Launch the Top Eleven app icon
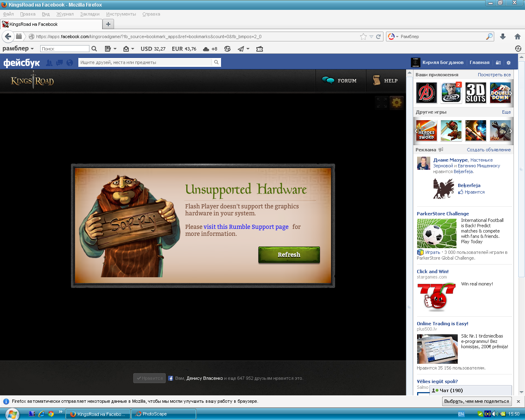 click(451, 92)
